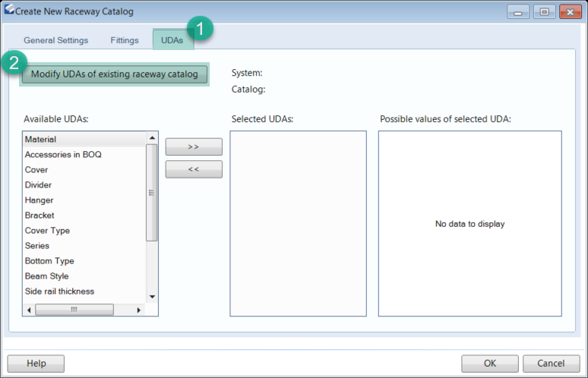588x378 pixels.
Task: Select Hanger in Available UDAs
Action: (84, 200)
